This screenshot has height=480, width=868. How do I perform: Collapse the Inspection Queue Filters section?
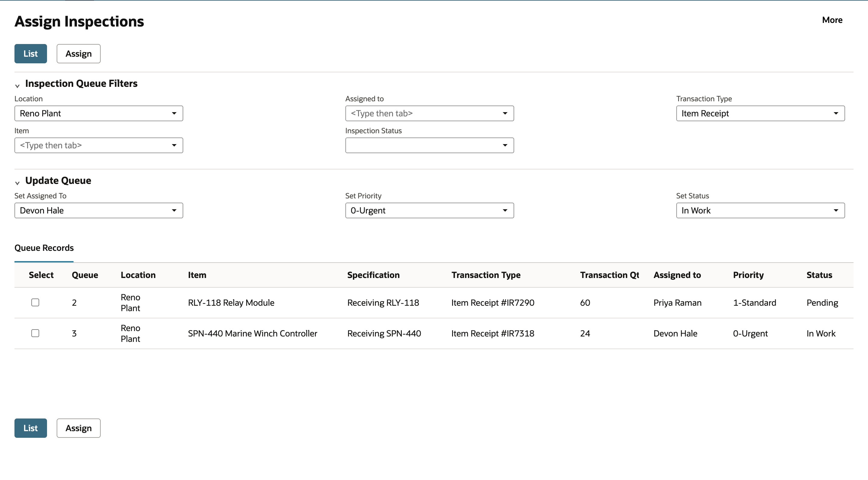coord(17,86)
